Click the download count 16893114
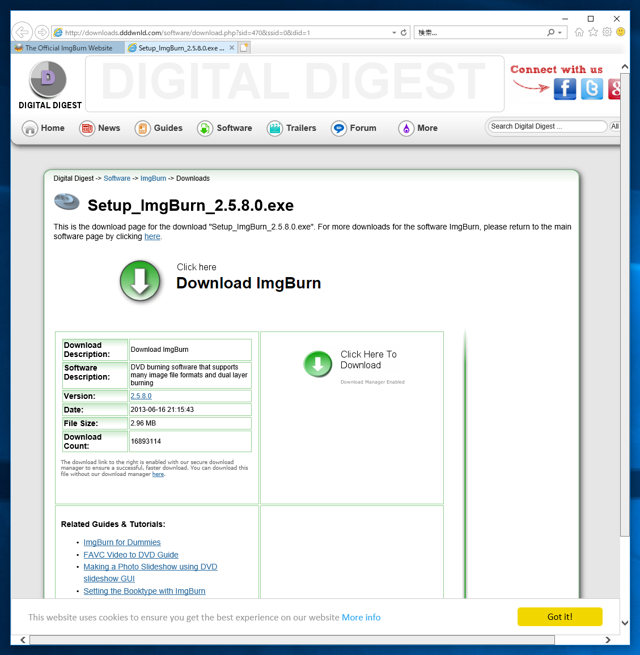Image resolution: width=640 pixels, height=655 pixels. coord(146,442)
